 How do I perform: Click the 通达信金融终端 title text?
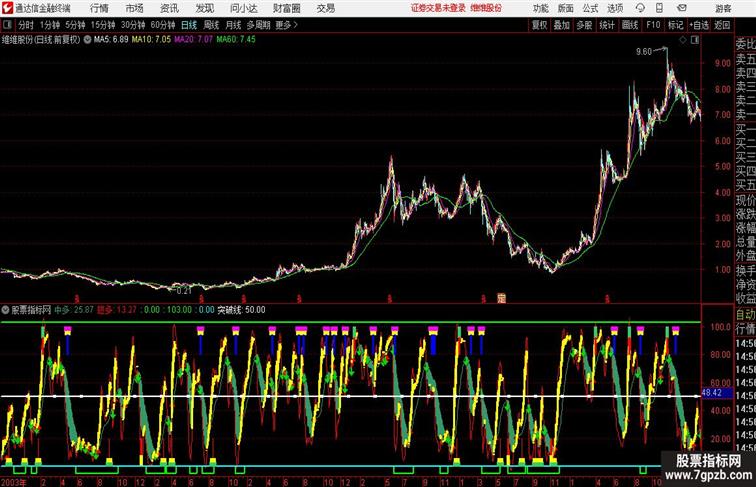click(x=42, y=8)
